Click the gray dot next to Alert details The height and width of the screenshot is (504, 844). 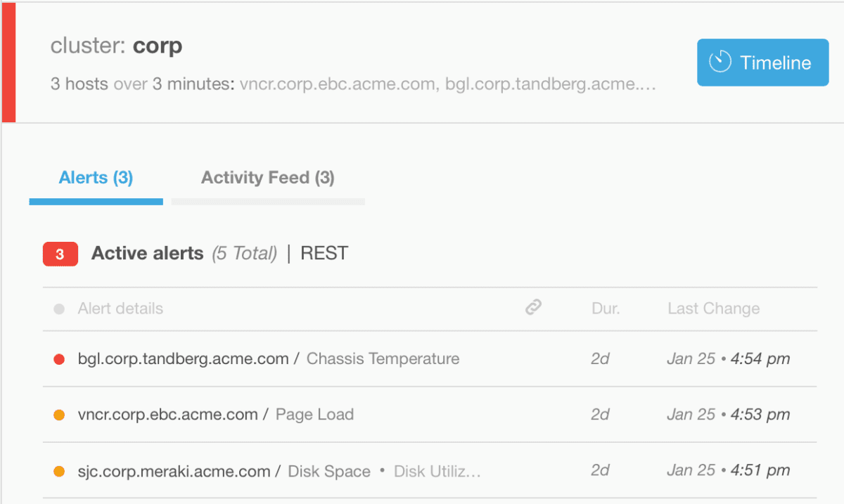coord(59,308)
